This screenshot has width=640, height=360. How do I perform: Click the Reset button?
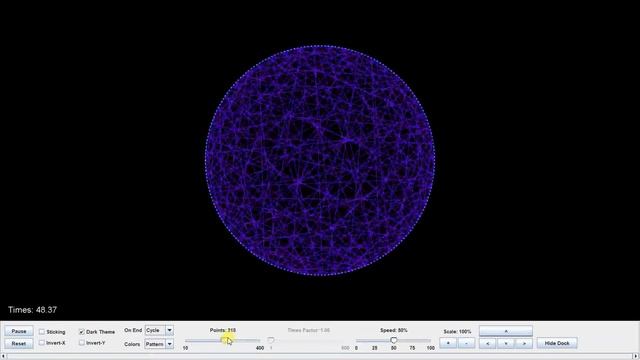19,344
